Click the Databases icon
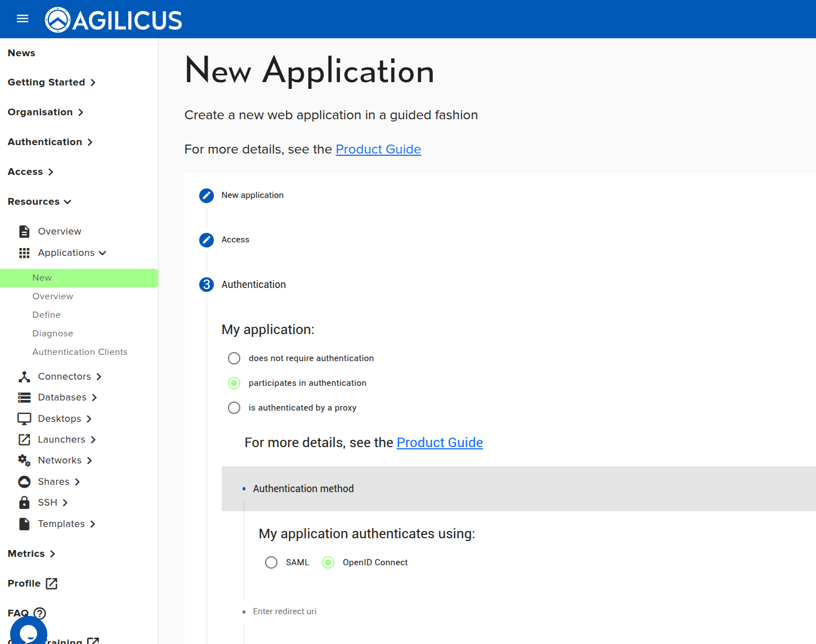The image size is (816, 644). coord(24,398)
